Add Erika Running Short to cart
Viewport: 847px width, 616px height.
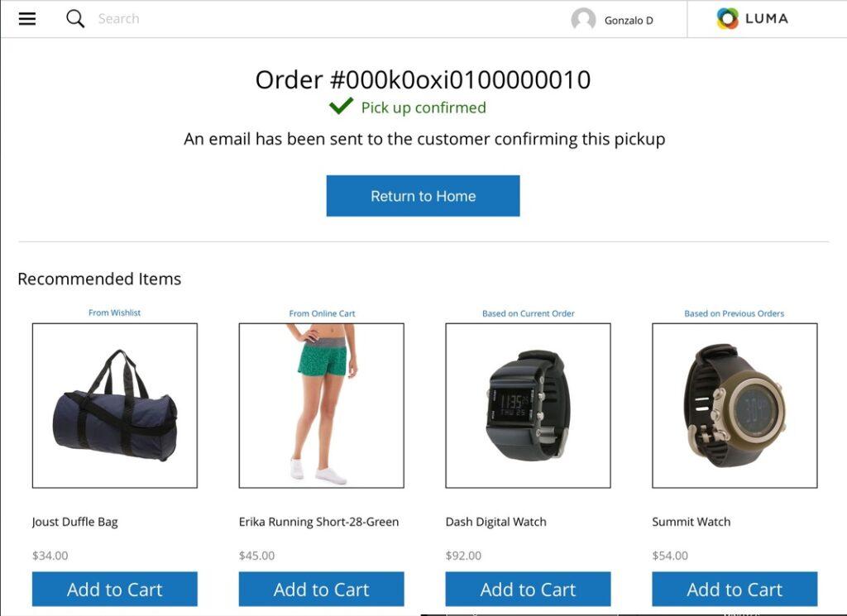point(322,589)
